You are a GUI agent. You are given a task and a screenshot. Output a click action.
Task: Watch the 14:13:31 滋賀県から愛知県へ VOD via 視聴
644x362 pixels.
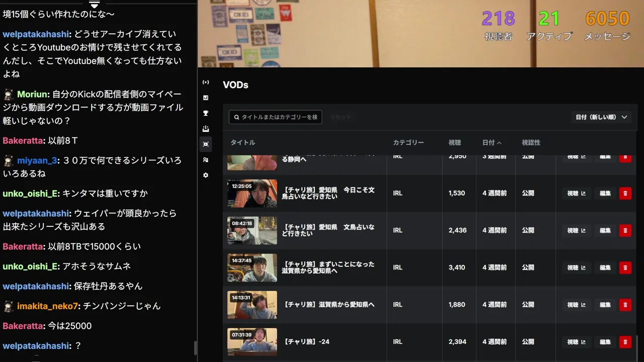pos(577,305)
